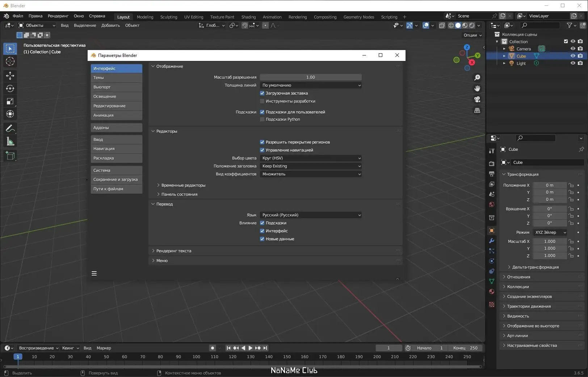This screenshot has width=588, height=377.
Task: Select the Add Cube tool
Action: point(10,156)
